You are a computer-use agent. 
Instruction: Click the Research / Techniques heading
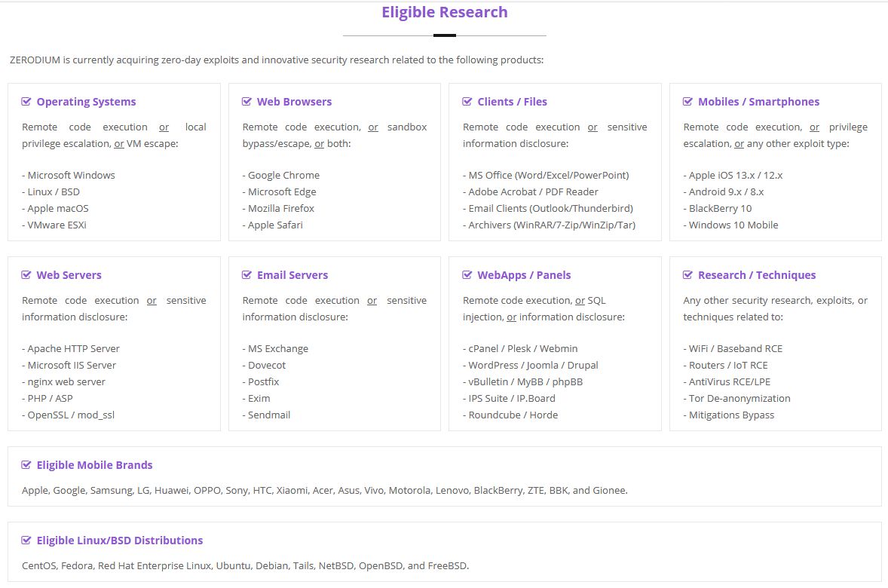pyautogui.click(x=757, y=275)
